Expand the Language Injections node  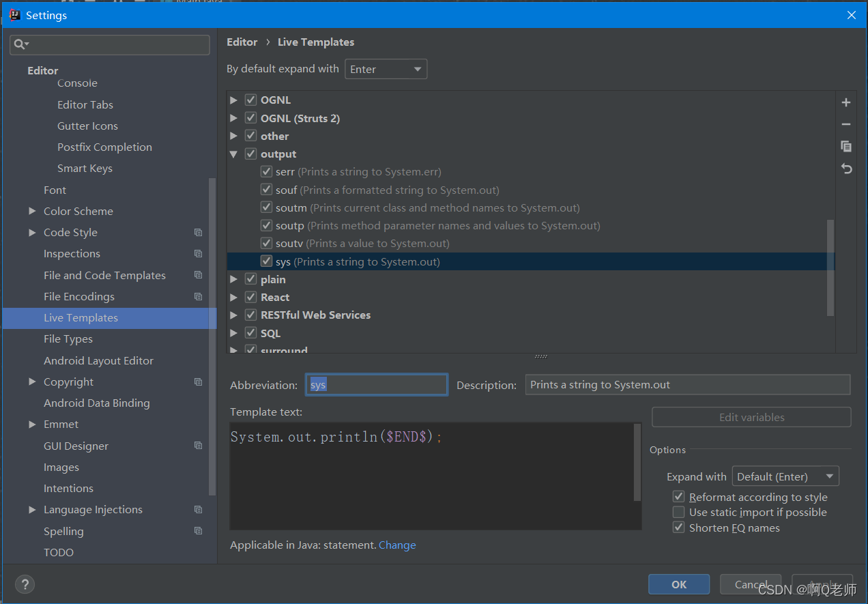coord(32,510)
